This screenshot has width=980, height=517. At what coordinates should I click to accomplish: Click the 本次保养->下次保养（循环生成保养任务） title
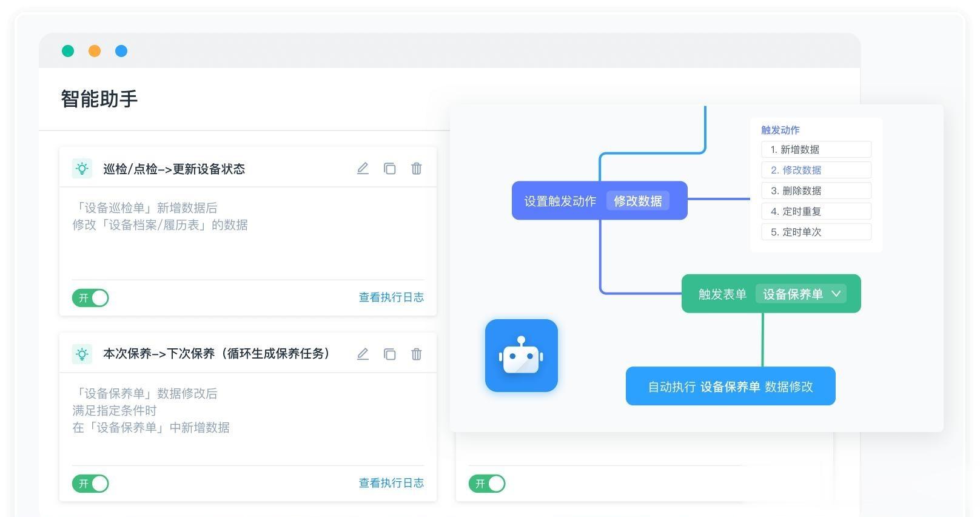(x=218, y=354)
